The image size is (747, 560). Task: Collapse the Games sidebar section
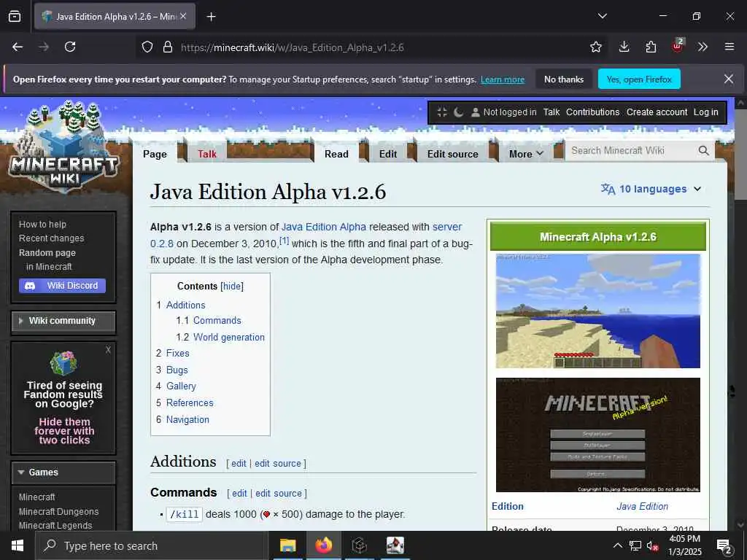[x=63, y=472]
